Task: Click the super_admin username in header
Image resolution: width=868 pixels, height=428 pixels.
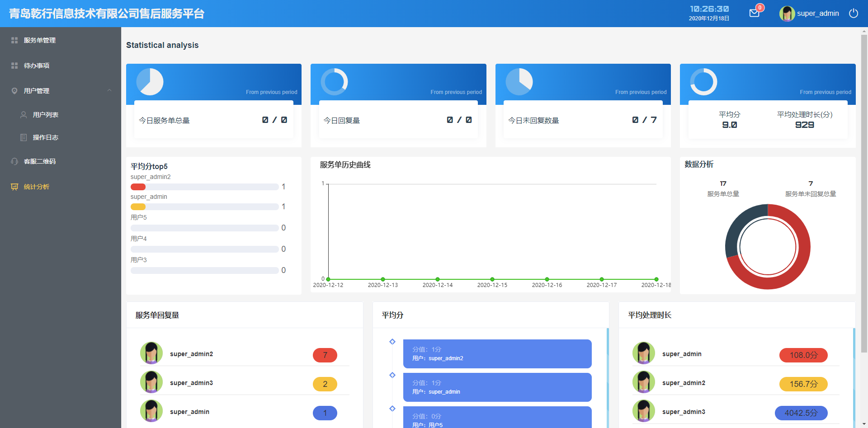Action: (x=818, y=14)
